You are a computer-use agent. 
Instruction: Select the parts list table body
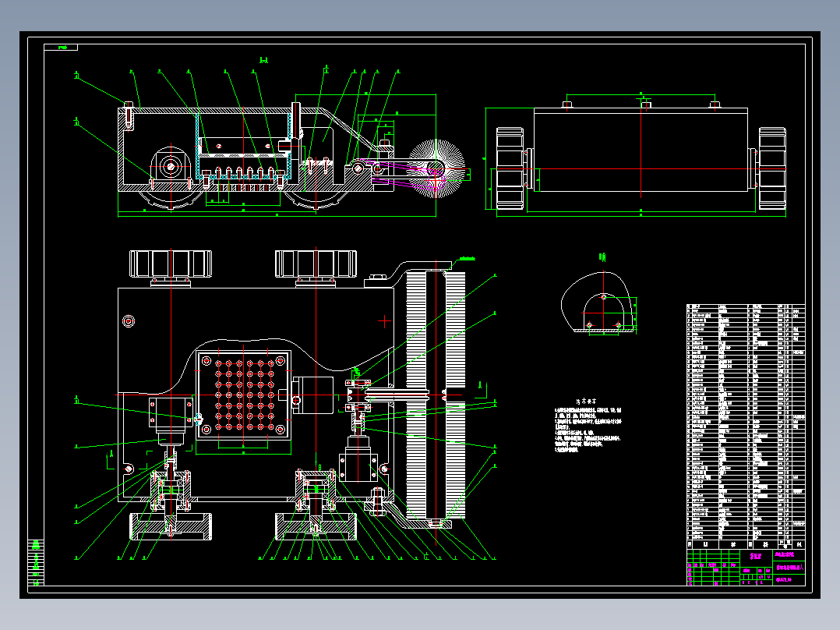[746, 422]
